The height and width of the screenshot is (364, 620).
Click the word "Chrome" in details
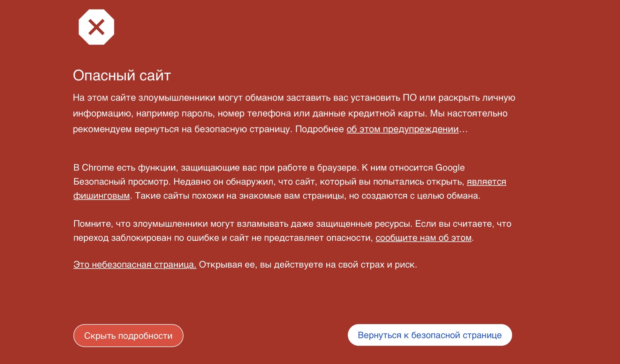click(x=98, y=168)
